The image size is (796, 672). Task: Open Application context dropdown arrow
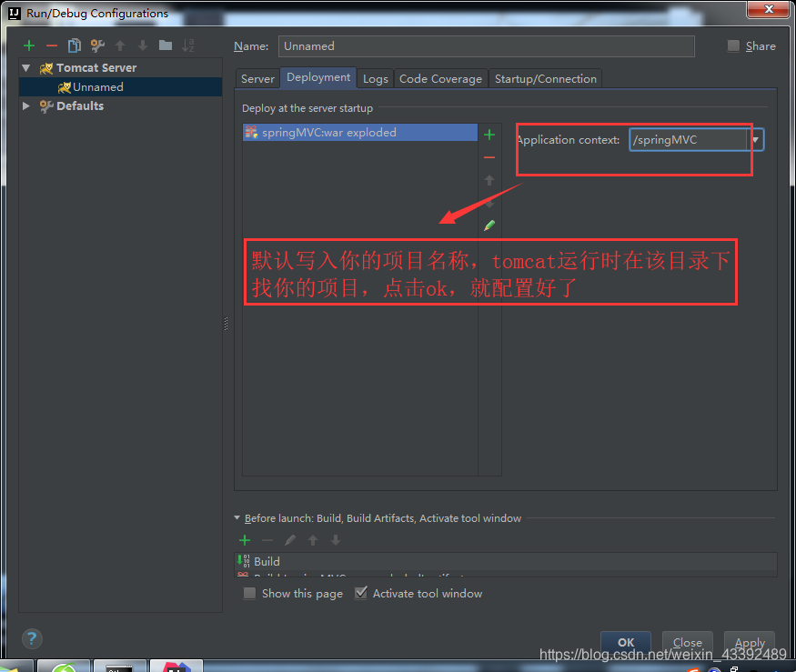pyautogui.click(x=755, y=139)
